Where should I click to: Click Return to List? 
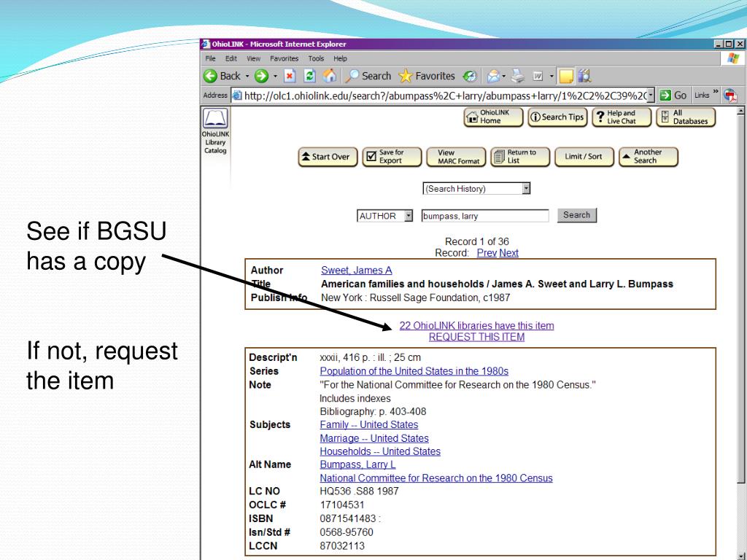(x=519, y=157)
